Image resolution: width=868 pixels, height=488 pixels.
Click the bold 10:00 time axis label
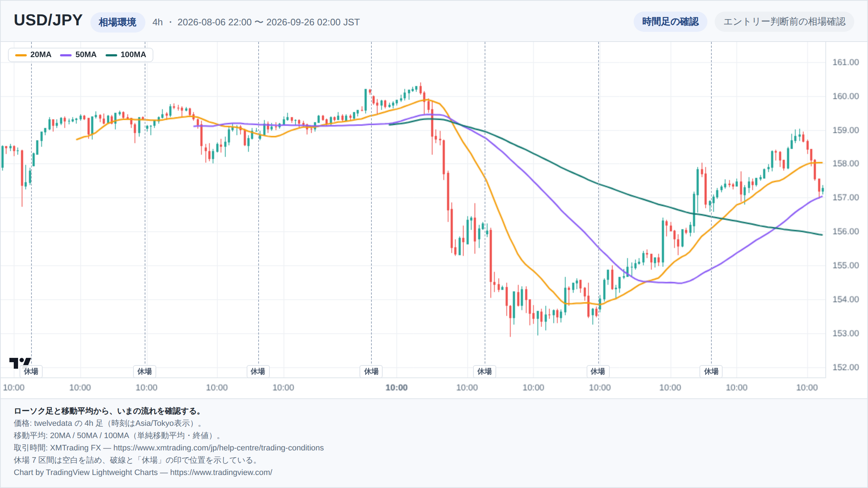[x=396, y=388]
